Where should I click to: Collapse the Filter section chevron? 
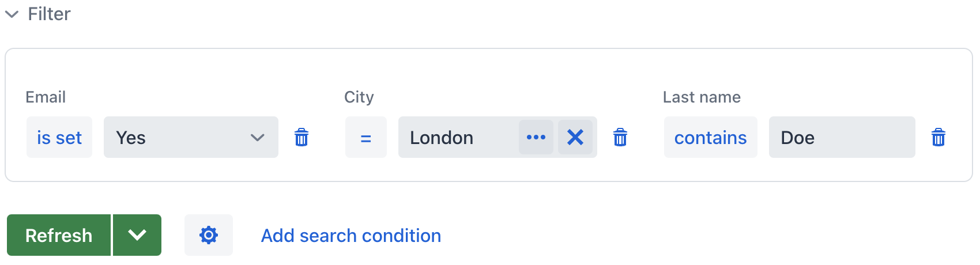coord(12,14)
